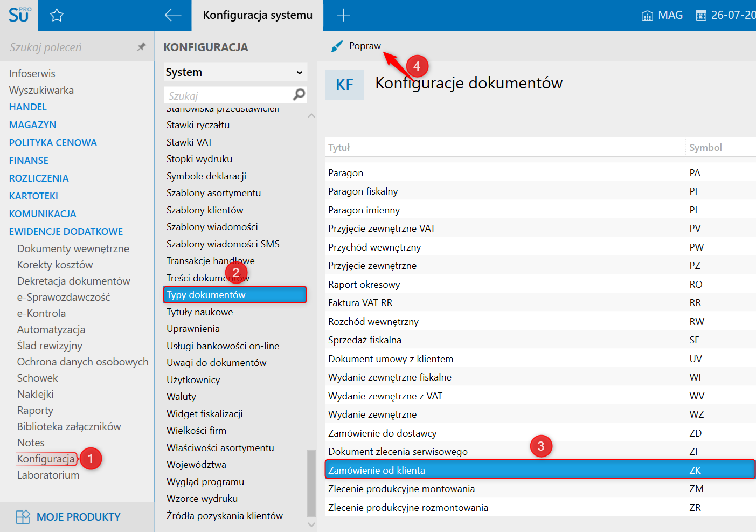Open a new tab with plus icon
Image resolution: width=756 pixels, height=532 pixels.
343,15
